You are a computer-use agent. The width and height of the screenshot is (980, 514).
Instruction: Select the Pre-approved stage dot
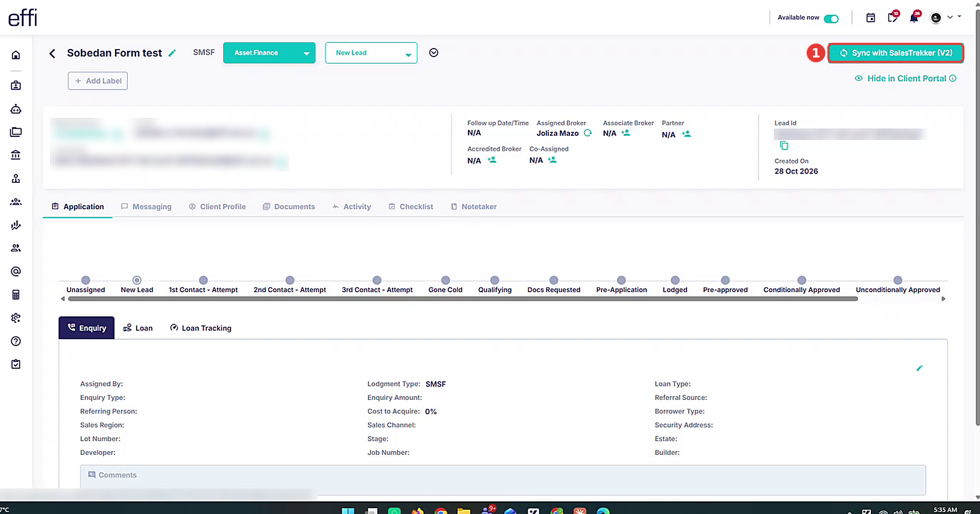725,280
